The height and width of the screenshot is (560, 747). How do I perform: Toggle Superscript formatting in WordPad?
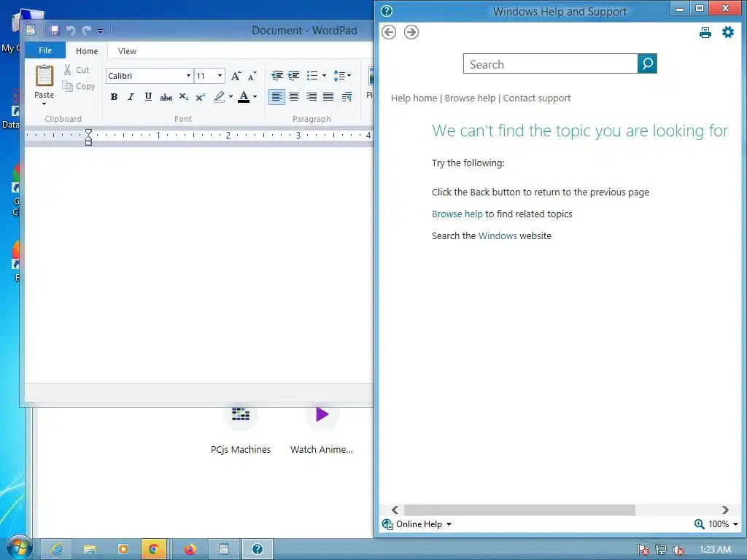click(x=201, y=97)
